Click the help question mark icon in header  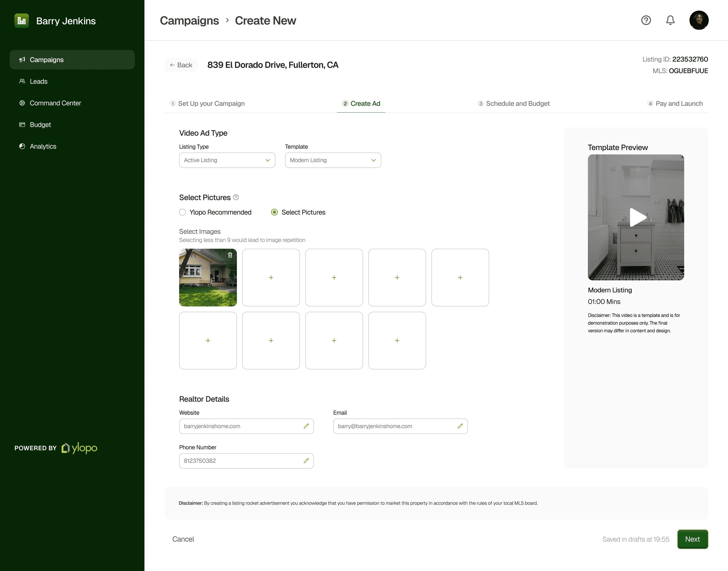coord(646,20)
